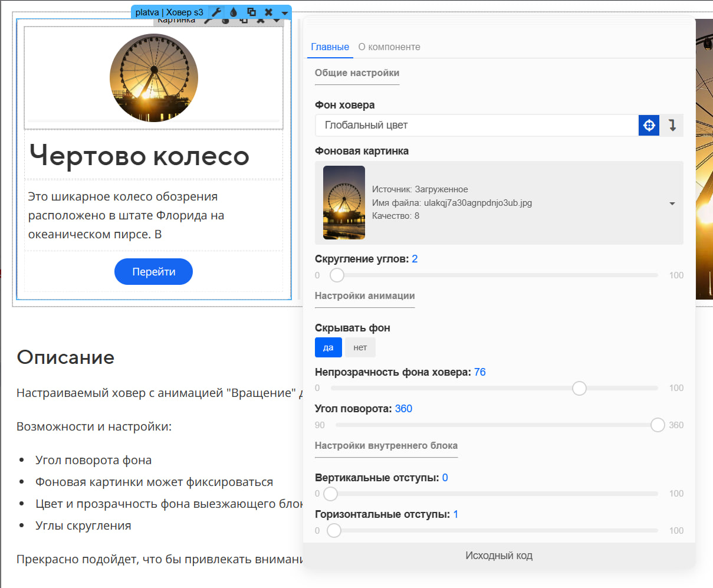Image resolution: width=713 pixels, height=588 pixels.
Task: Click the Скругление углов value '2'
Action: [x=415, y=259]
